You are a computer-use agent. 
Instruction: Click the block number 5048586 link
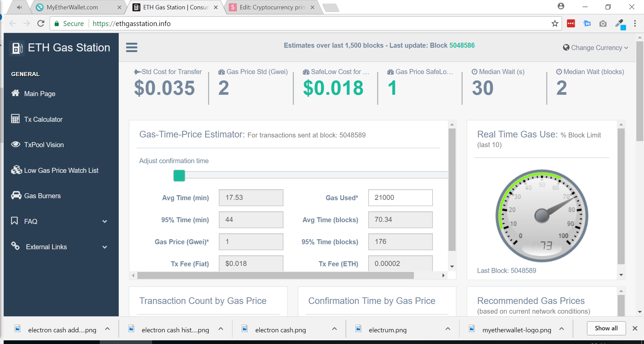462,45
